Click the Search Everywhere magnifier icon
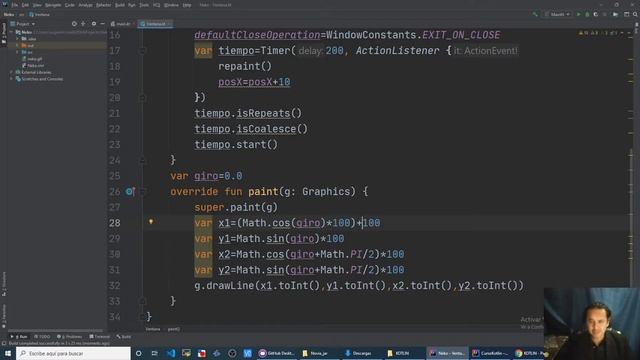This screenshot has height=360, width=640. (x=635, y=14)
